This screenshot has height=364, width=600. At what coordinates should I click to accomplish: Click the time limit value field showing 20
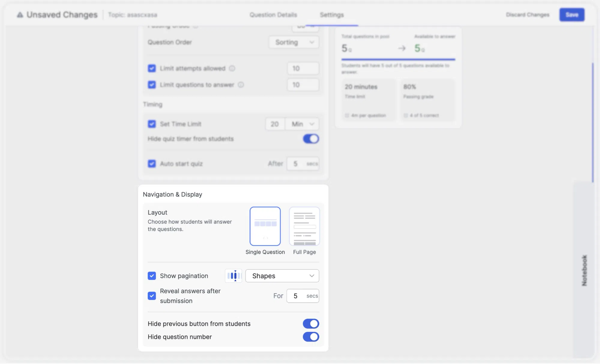[x=275, y=124]
